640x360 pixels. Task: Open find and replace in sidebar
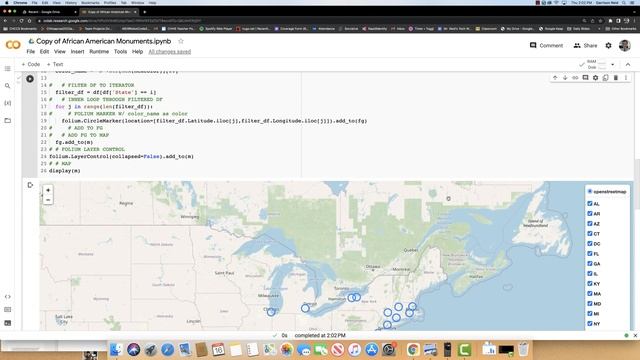(x=7, y=86)
